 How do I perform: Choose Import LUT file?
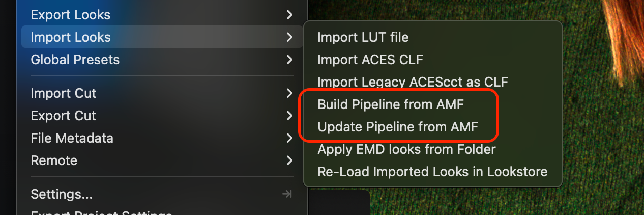[x=363, y=37]
